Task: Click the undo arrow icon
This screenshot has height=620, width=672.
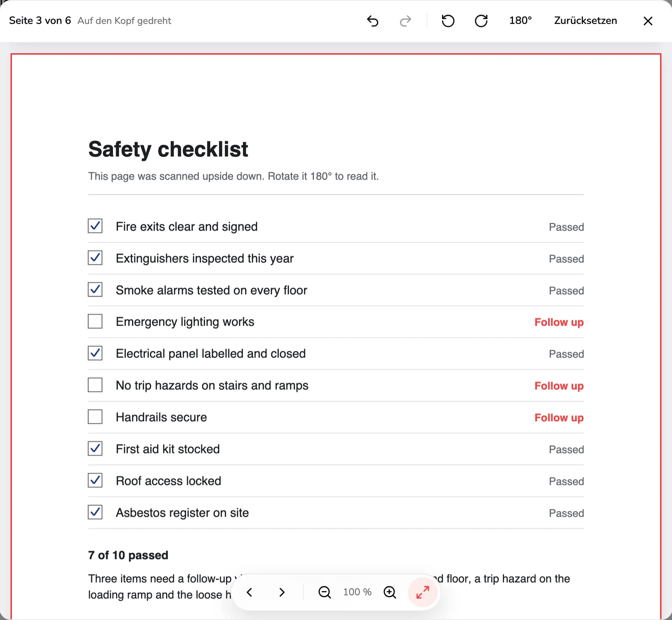Action: (x=373, y=21)
